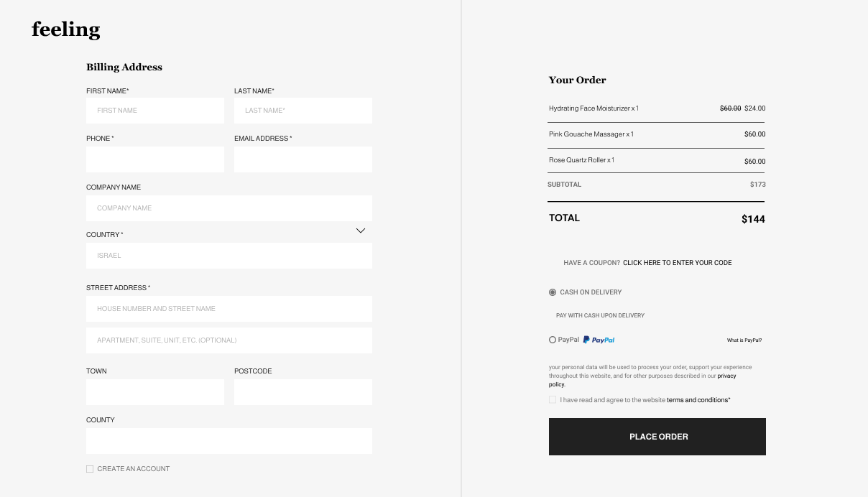Screen dimensions: 868x497
Task: Click the feeling logo
Action: coord(65,29)
